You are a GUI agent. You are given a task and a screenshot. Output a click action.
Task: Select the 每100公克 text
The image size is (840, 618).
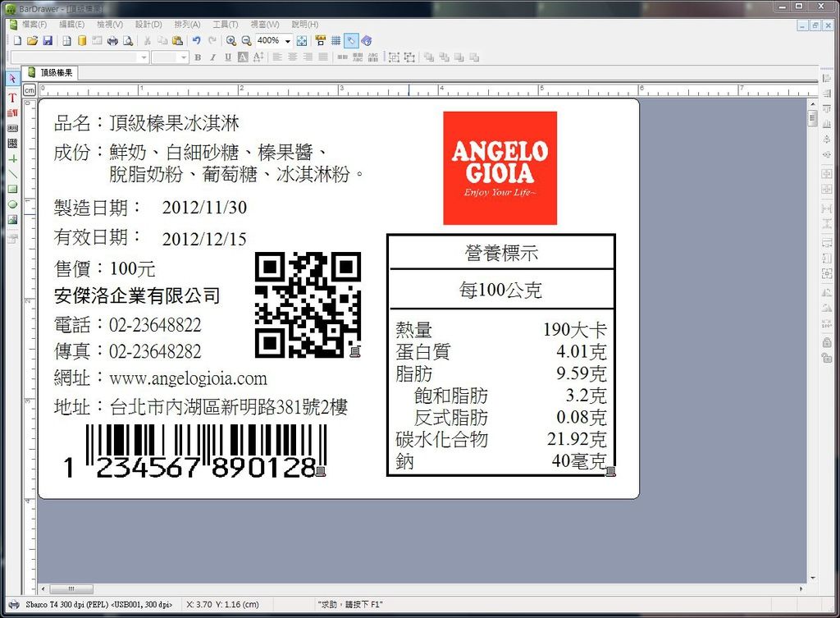click(500, 290)
